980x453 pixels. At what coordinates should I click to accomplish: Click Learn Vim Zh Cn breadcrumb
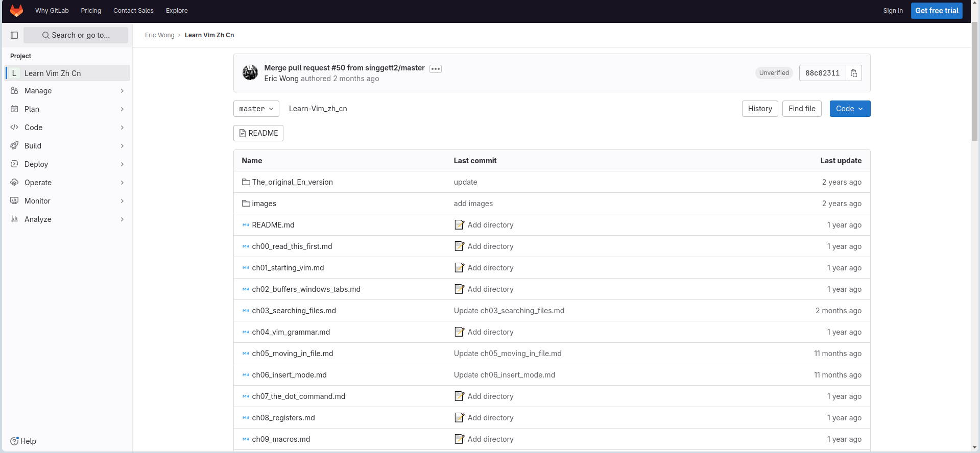(x=209, y=35)
